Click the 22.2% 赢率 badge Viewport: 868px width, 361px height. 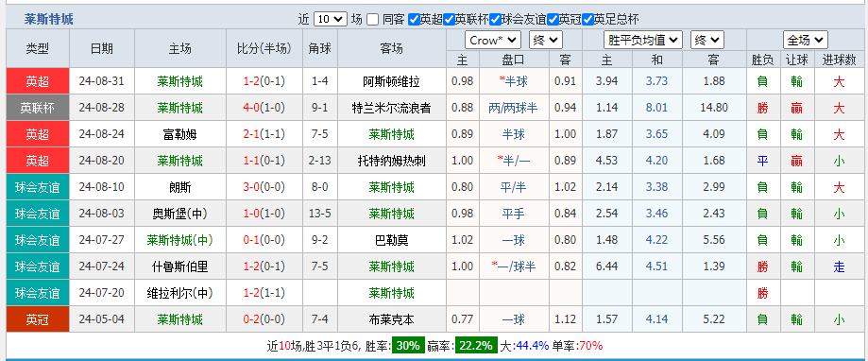475,346
